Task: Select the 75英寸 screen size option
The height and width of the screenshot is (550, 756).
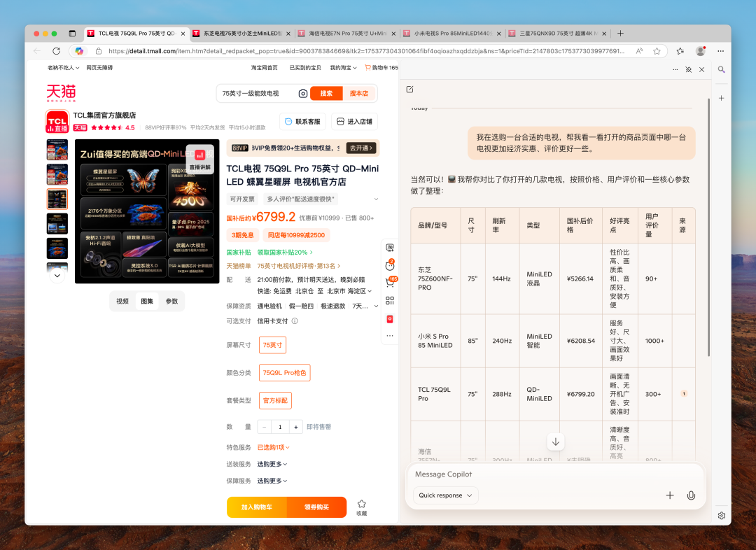Action: [272, 345]
